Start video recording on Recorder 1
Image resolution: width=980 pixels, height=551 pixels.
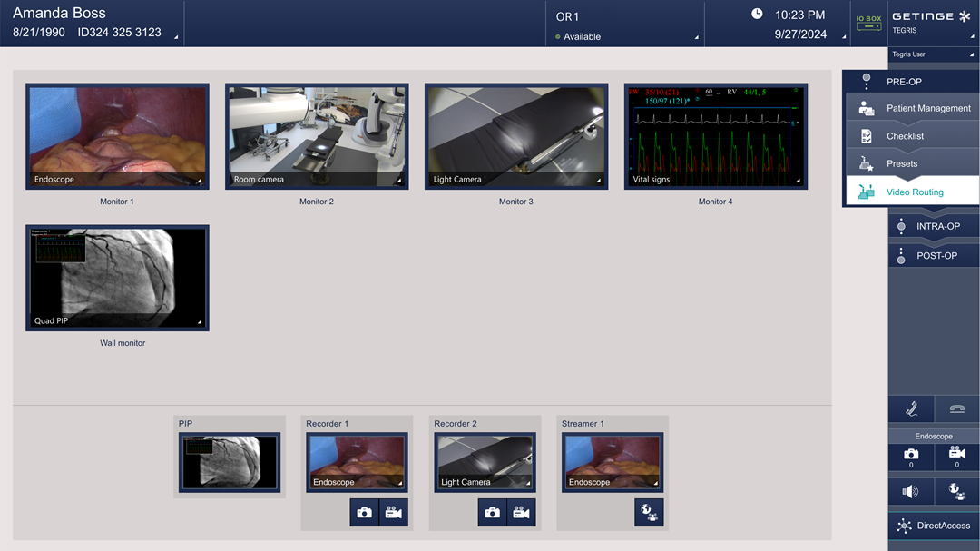pyautogui.click(x=393, y=513)
